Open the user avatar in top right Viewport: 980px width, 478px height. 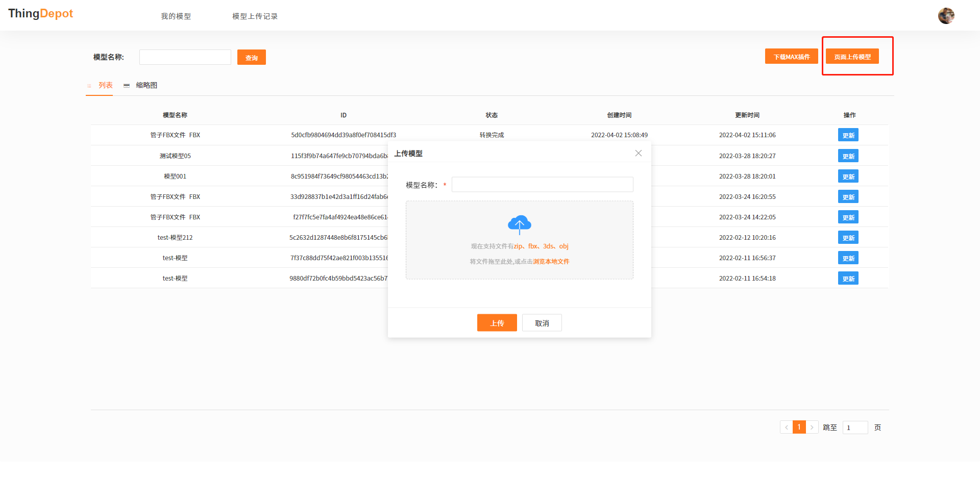tap(946, 15)
